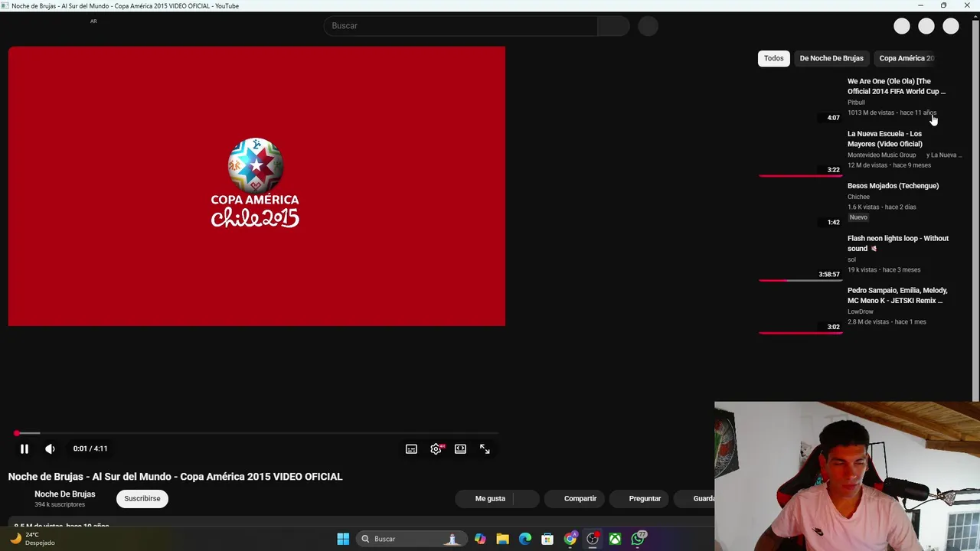Select the De Noche De Brujas chip

point(831,58)
